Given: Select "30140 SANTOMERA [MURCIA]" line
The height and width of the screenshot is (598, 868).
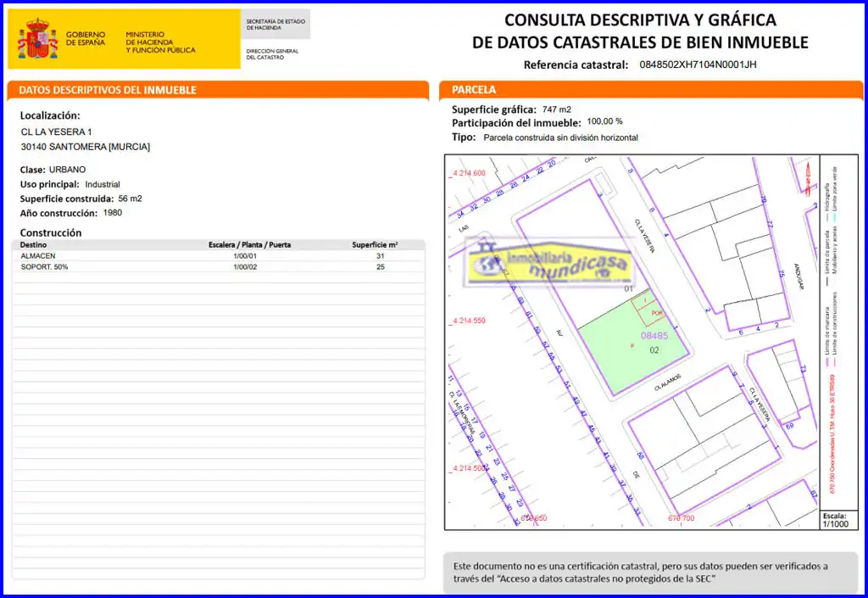Looking at the screenshot, I should tap(86, 147).
